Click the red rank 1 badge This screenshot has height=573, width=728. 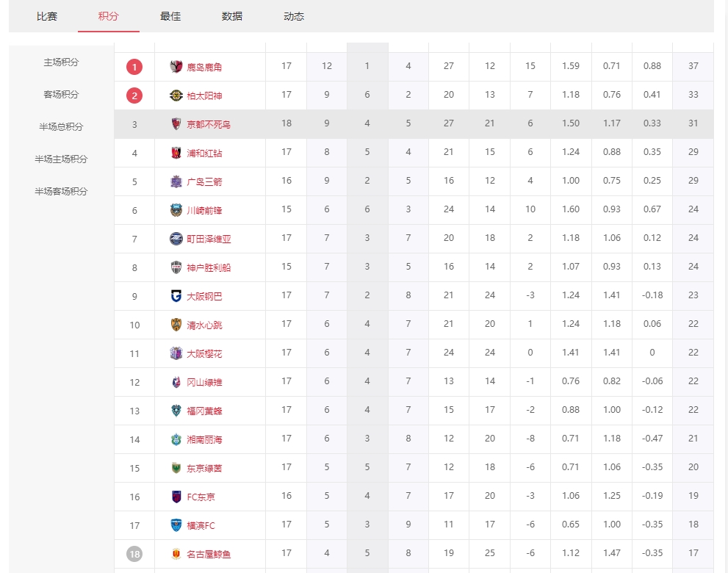(134, 67)
